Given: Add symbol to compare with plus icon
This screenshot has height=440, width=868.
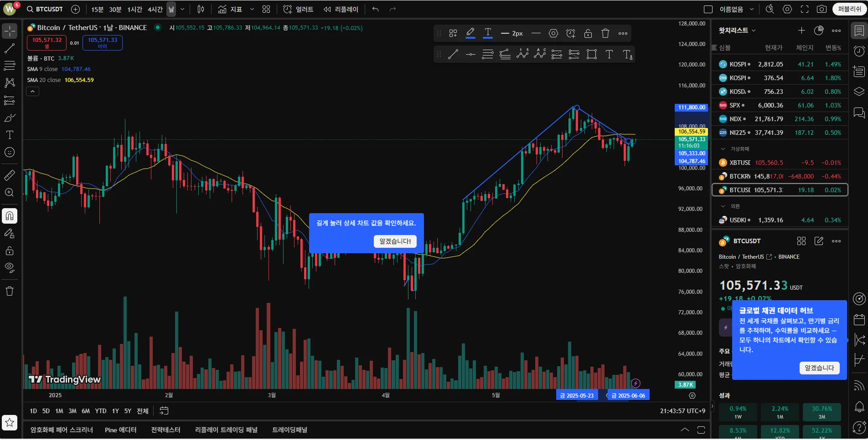Looking at the screenshot, I should [x=76, y=9].
